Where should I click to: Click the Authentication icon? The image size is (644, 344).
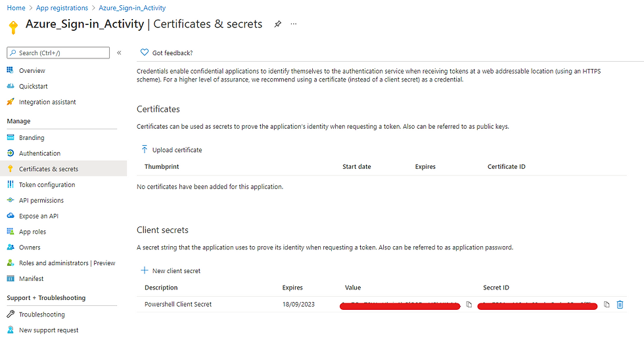[11, 153]
